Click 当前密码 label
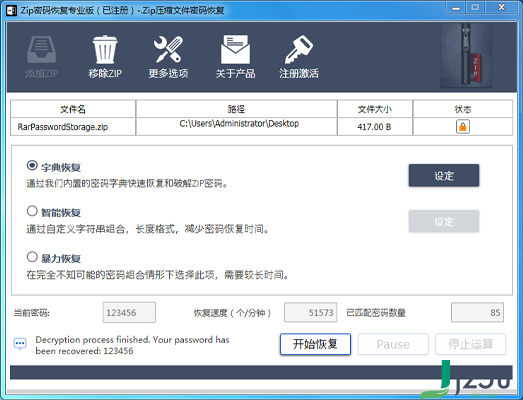 tap(31, 313)
